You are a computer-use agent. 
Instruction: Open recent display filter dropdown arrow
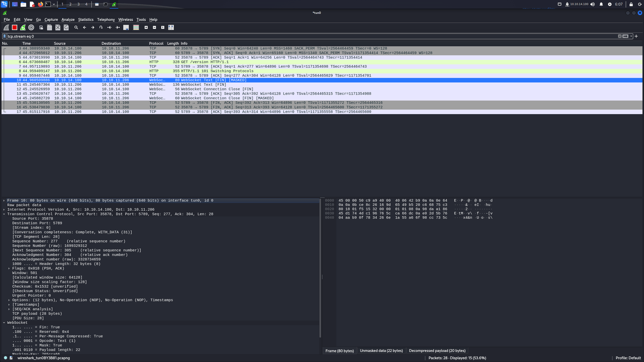(x=631, y=36)
